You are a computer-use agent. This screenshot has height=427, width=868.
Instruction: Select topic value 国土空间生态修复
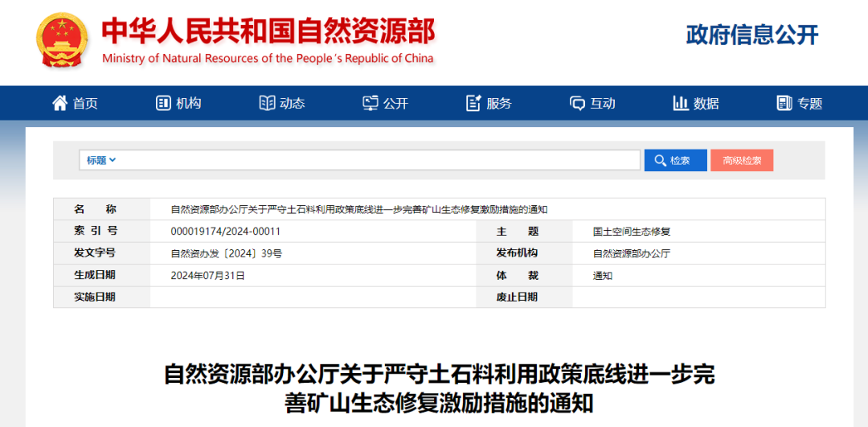tap(632, 232)
